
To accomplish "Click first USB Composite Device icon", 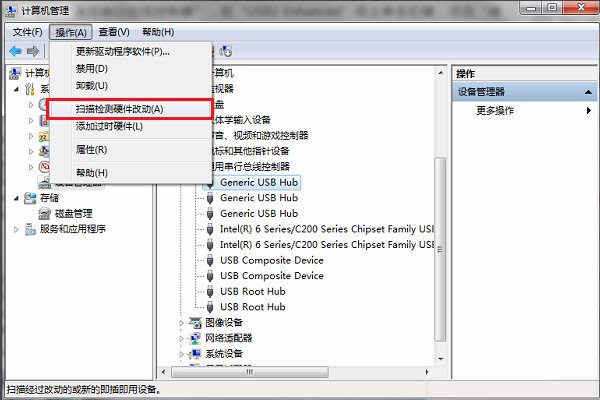I will (210, 261).
